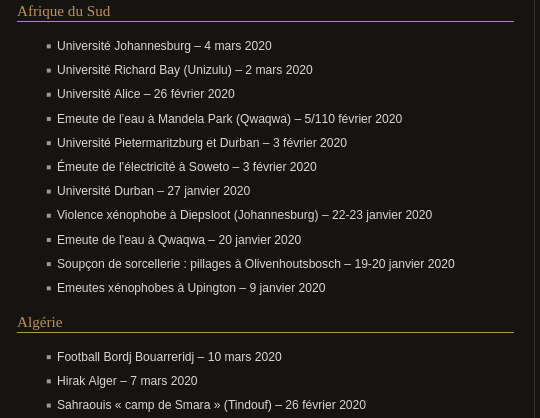Image resolution: width=540 pixels, height=418 pixels.
Task: Open Football Bordj Bouarreridj – 10 mars link
Action: coord(169,357)
